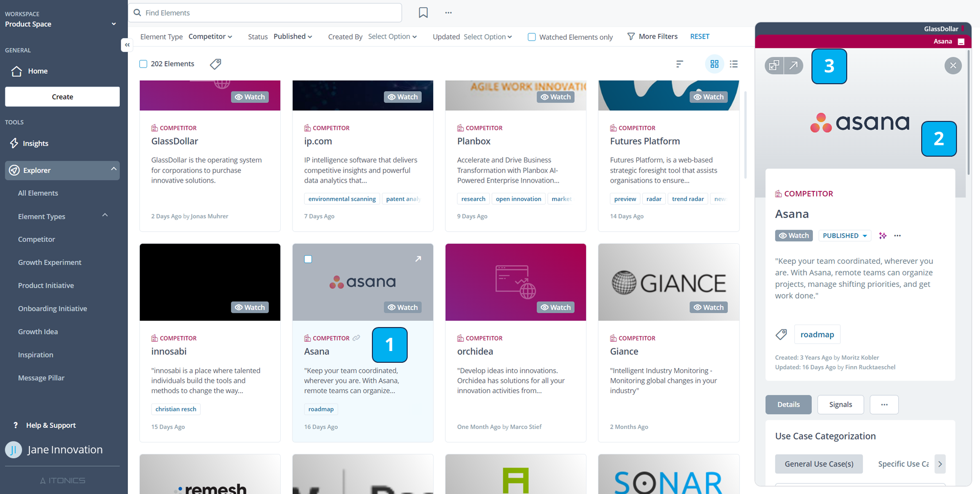Select all 202 Elements checkbox
Screen dimensions: 980x494
pos(144,64)
